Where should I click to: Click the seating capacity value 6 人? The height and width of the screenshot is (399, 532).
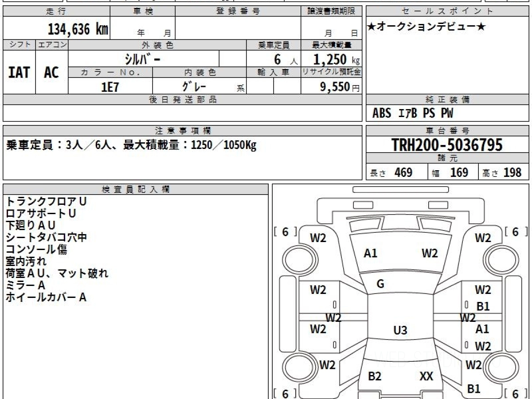286,59
